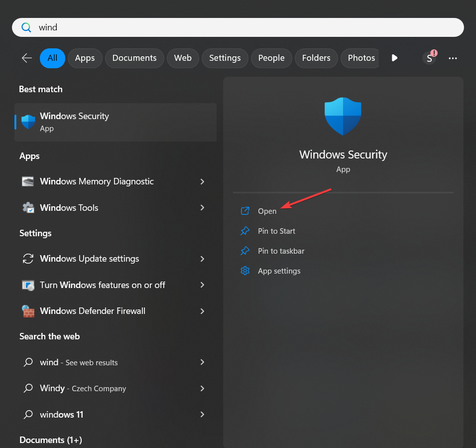Click the Windows Update settings refresh icon

point(28,259)
